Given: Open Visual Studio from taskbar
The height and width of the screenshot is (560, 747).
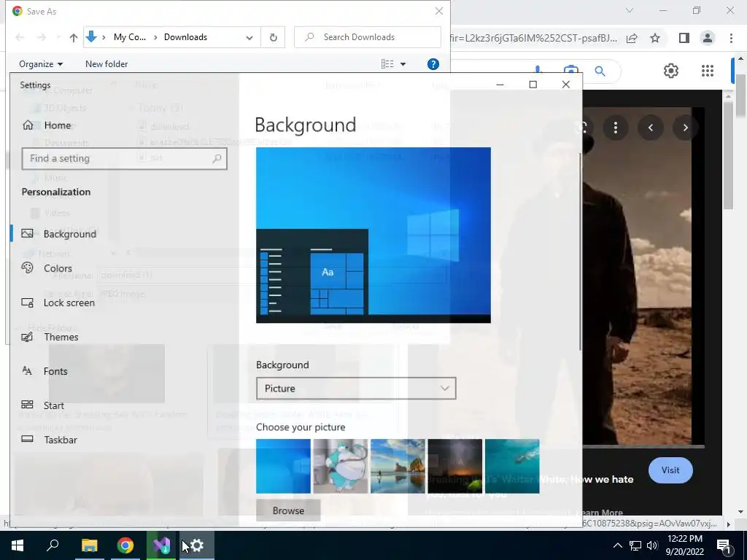Looking at the screenshot, I should point(161,545).
